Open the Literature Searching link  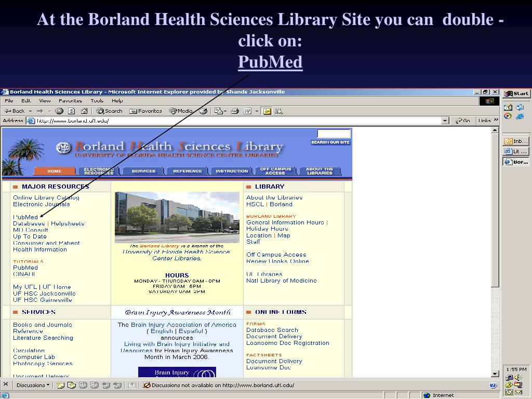[43, 338]
